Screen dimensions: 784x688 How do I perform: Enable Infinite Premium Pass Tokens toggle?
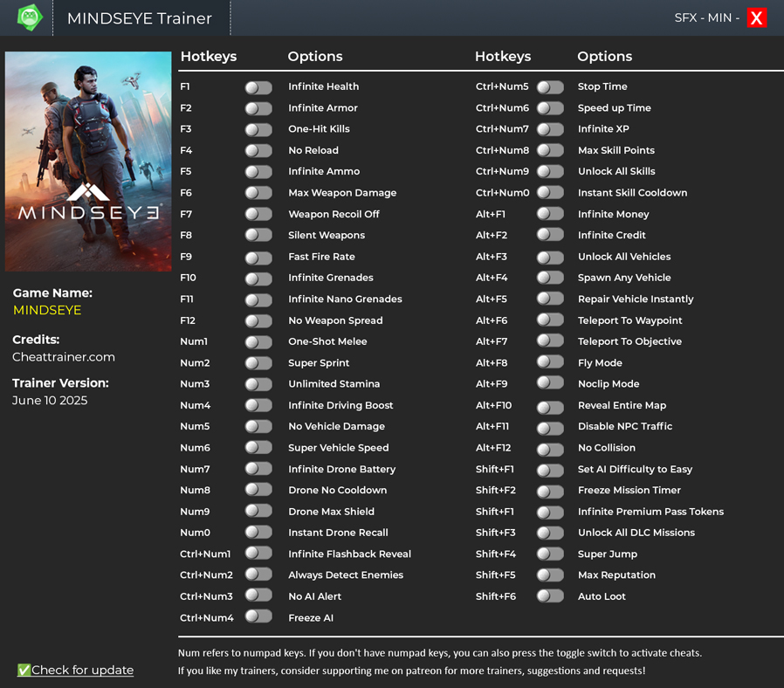point(551,513)
